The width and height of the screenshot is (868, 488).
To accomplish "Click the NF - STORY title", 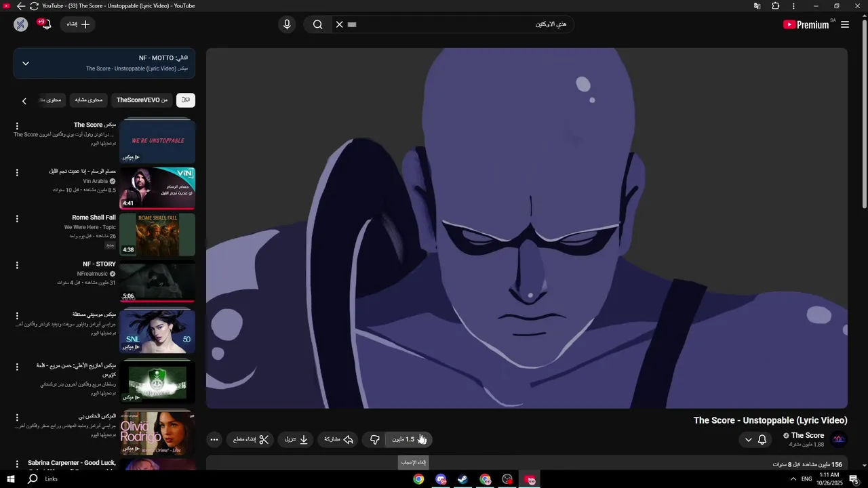I will click(x=99, y=264).
